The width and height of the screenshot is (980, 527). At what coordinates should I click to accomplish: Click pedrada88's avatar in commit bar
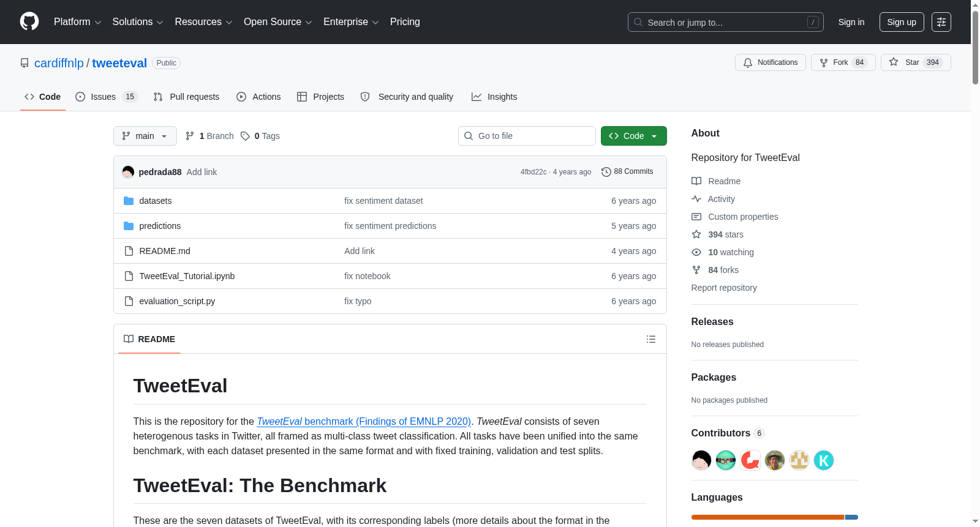point(128,172)
